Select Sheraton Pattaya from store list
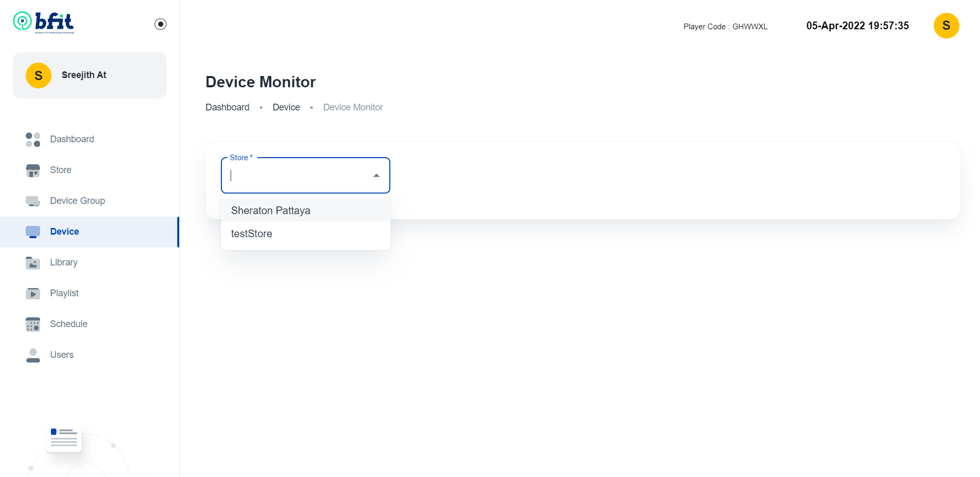The height and width of the screenshot is (477, 980). pyautogui.click(x=306, y=211)
